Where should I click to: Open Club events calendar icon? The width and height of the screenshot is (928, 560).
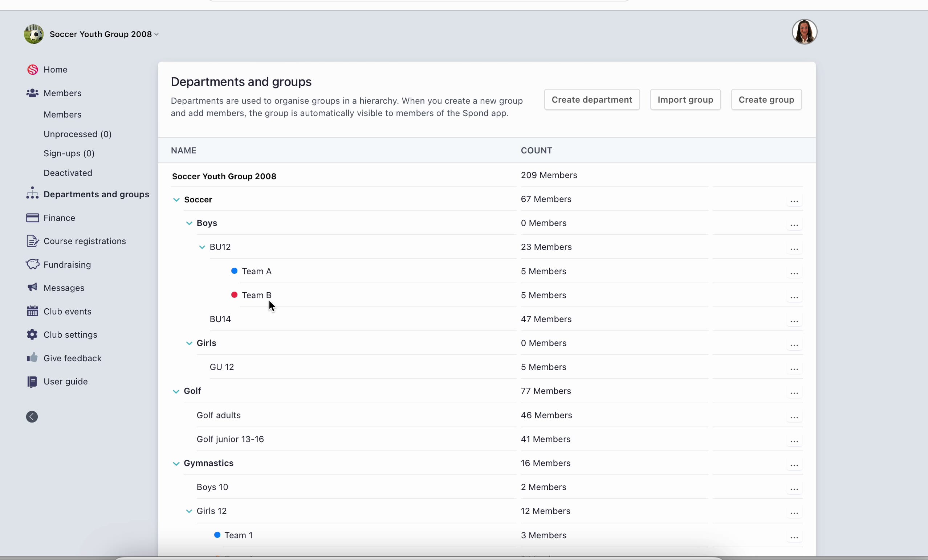click(x=32, y=311)
